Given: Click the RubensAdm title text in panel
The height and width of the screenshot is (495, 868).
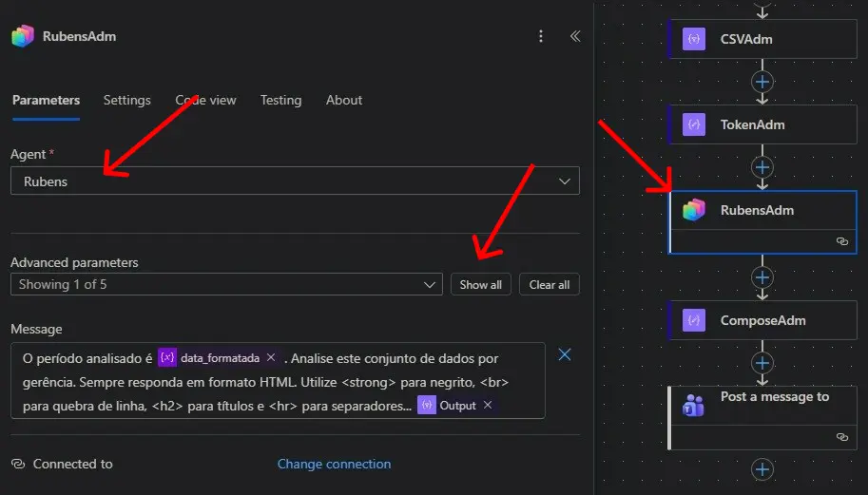Looking at the screenshot, I should (79, 36).
